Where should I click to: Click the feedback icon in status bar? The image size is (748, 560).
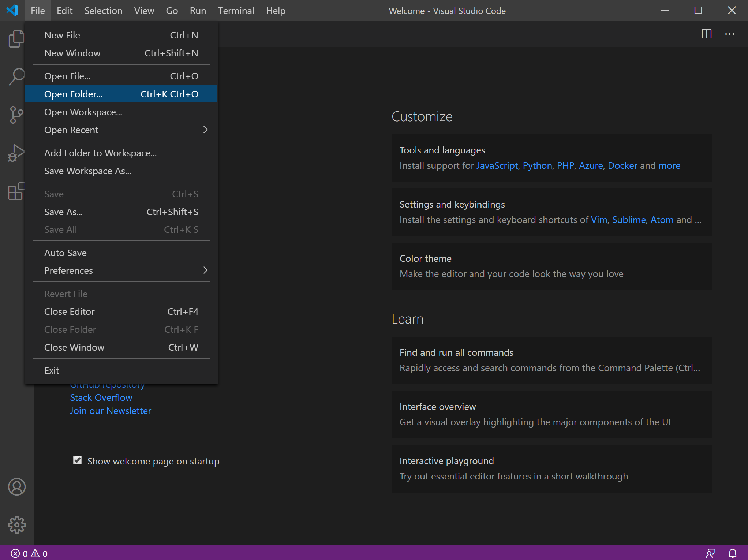coord(711,553)
